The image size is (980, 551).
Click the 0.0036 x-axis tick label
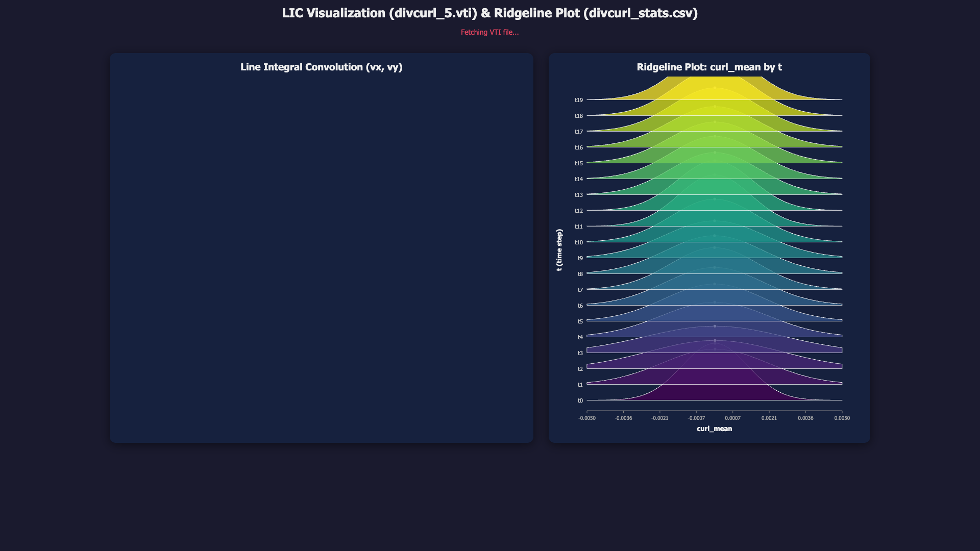coord(805,418)
